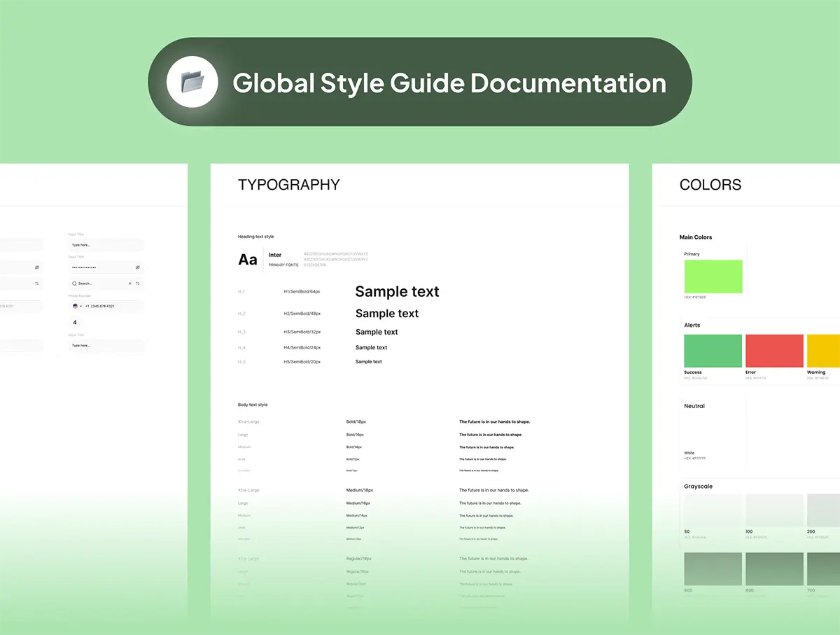Expand the country code chevron beside the flag
The width and height of the screenshot is (840, 635).
click(x=81, y=306)
